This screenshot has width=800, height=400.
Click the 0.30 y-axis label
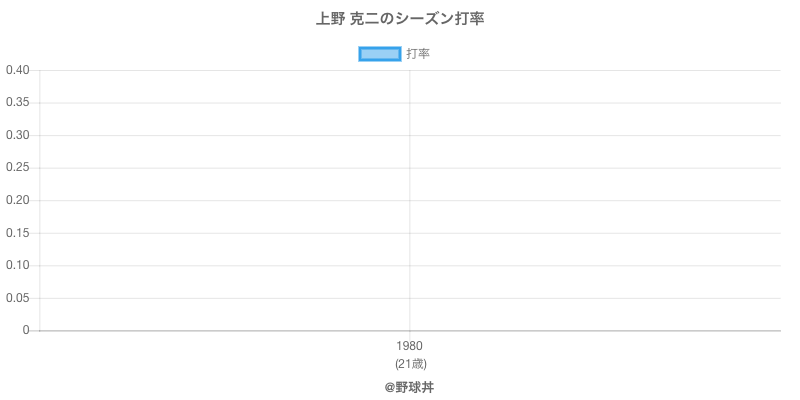tap(17, 135)
